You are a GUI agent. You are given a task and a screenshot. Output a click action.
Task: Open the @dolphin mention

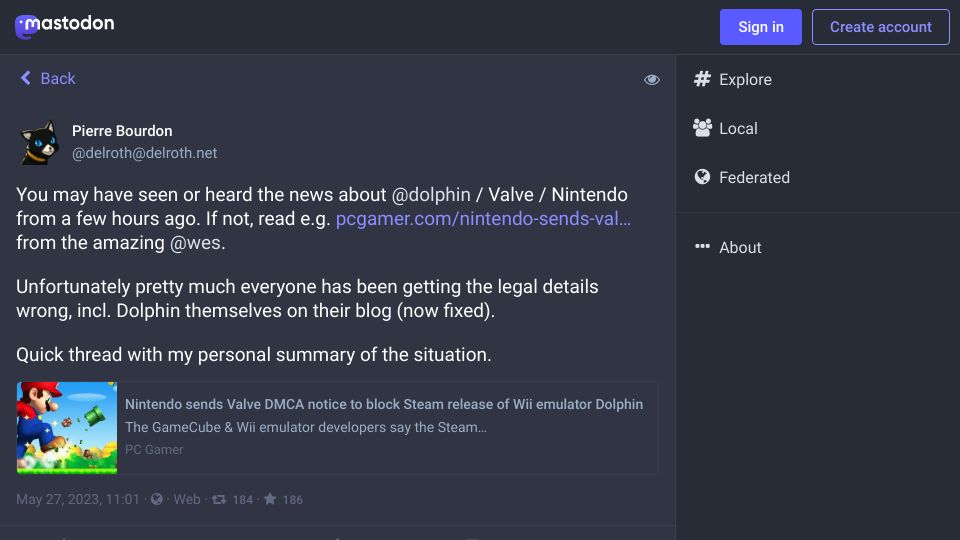point(431,195)
